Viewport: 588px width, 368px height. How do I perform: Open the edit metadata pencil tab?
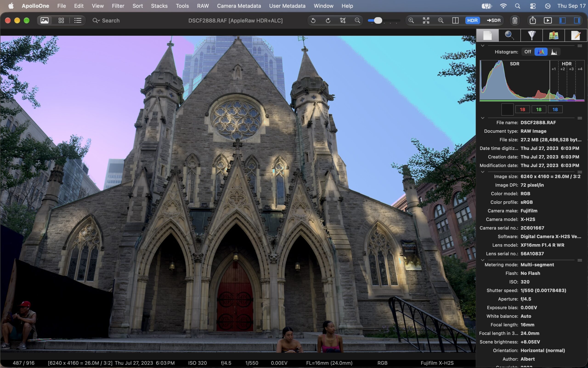576,36
